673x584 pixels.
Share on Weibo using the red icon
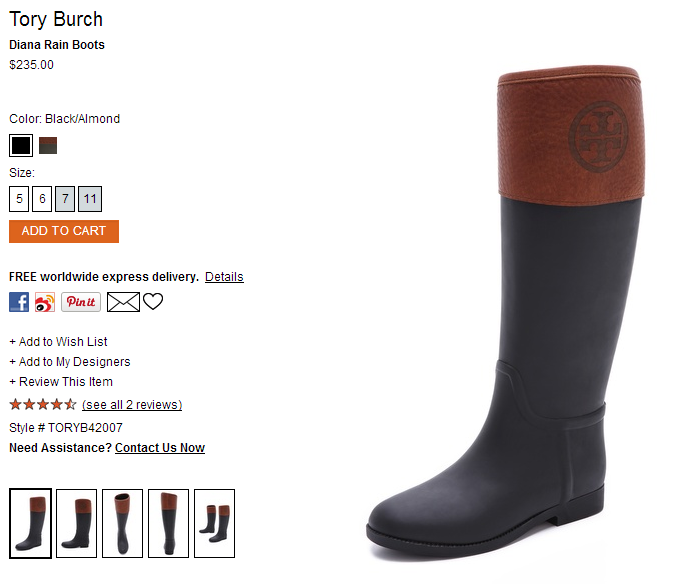(45, 302)
